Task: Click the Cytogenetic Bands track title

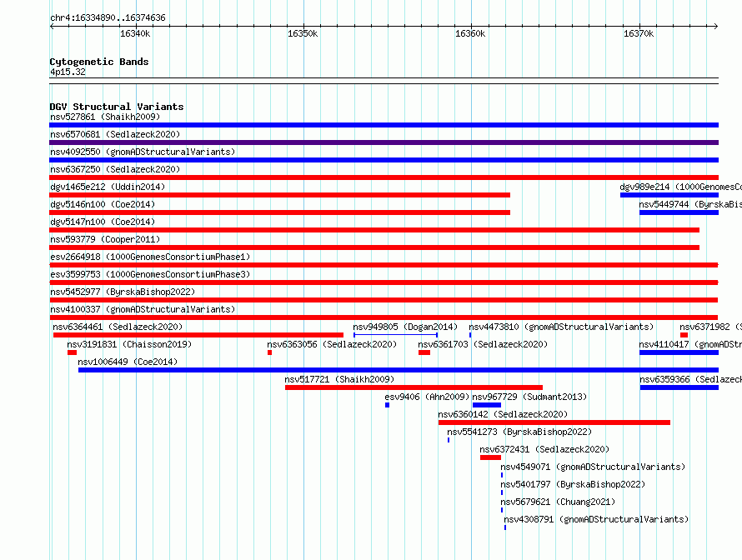Action: click(x=99, y=62)
